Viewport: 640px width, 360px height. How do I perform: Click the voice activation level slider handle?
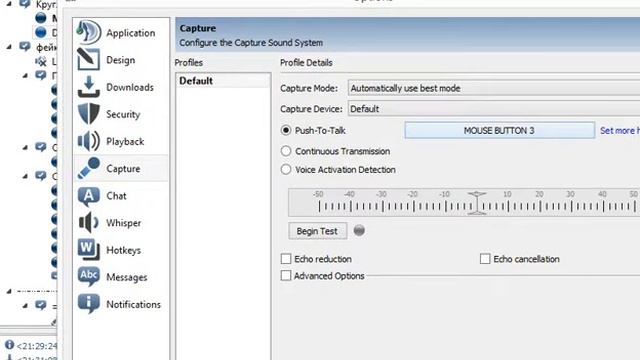tap(476, 203)
